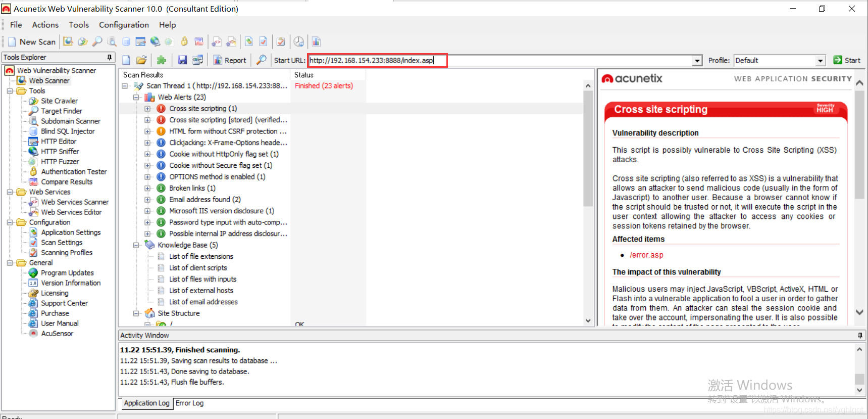Open the Configuration menu
The height and width of the screenshot is (419, 868).
pyautogui.click(x=124, y=25)
